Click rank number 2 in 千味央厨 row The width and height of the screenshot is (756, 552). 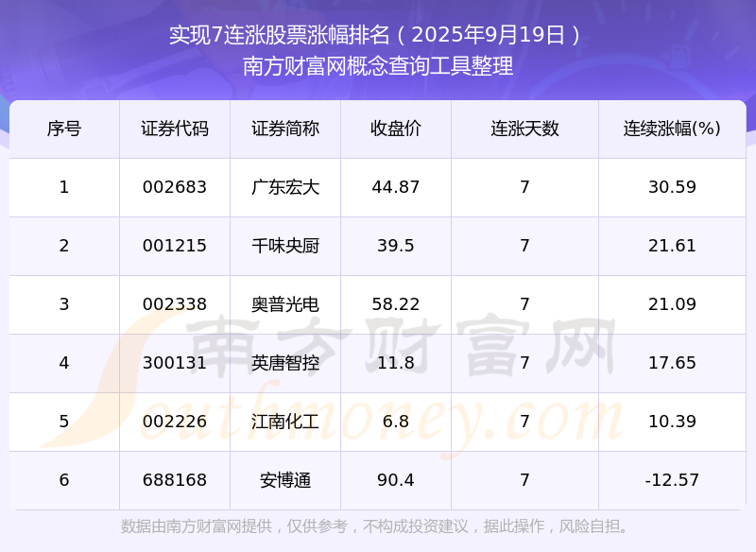[64, 246]
